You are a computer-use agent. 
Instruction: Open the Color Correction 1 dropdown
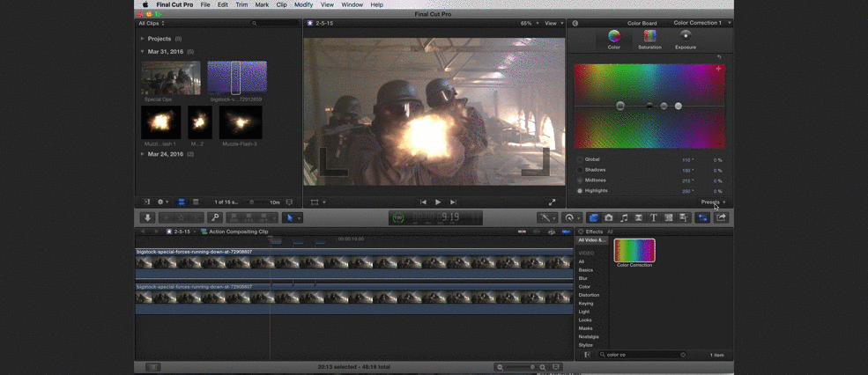coord(701,23)
